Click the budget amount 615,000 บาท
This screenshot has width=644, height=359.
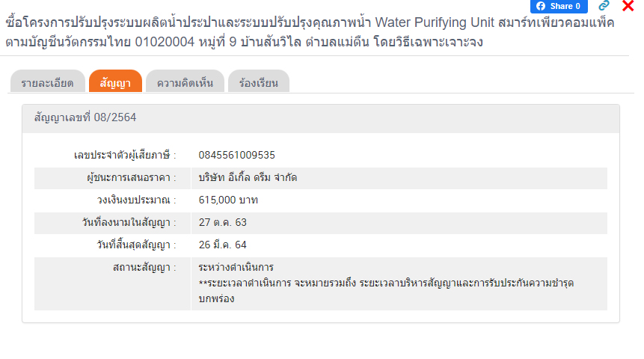[x=229, y=200]
